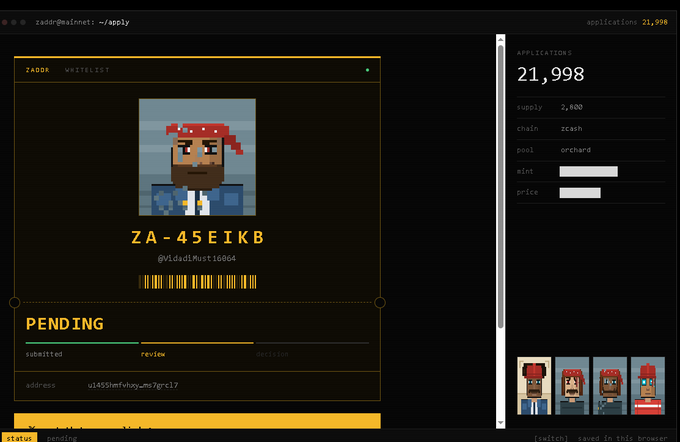This screenshot has width=680, height=442.
Task: Click the yellow banner below the card
Action: pyautogui.click(x=197, y=421)
